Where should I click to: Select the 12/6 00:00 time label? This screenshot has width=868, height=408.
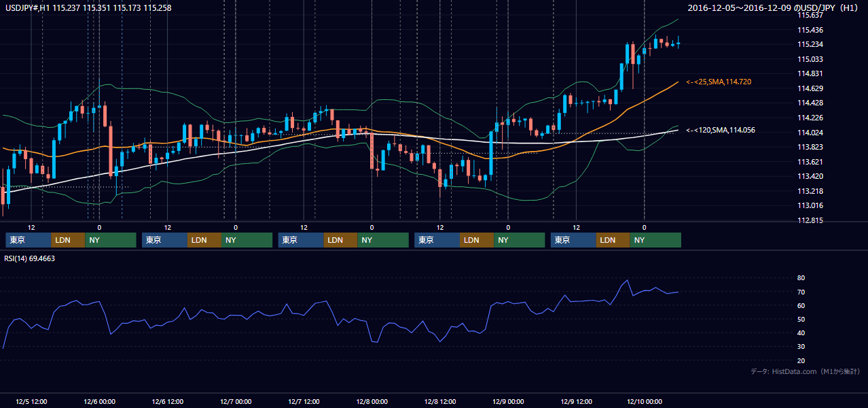click(x=99, y=402)
